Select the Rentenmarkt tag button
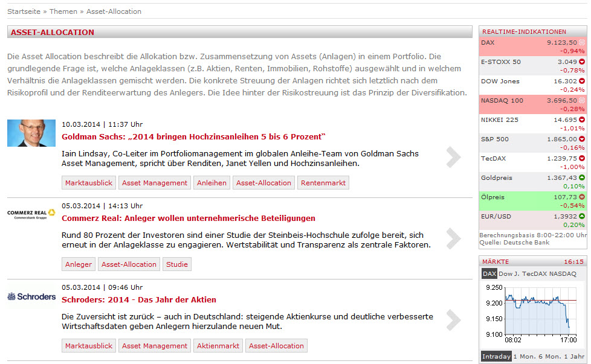The height and width of the screenshot is (364, 591). coord(323,183)
